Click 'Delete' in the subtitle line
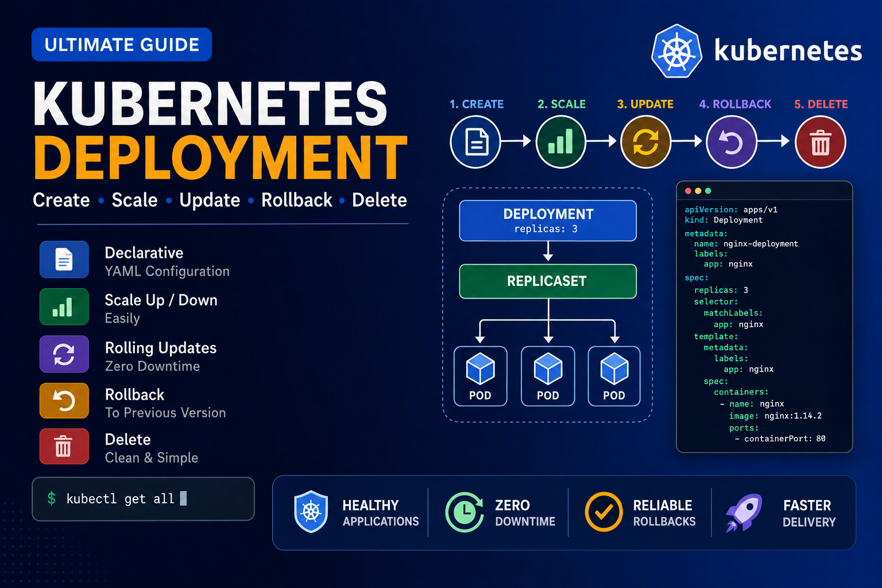Screen dimensions: 882x588 (x=380, y=200)
